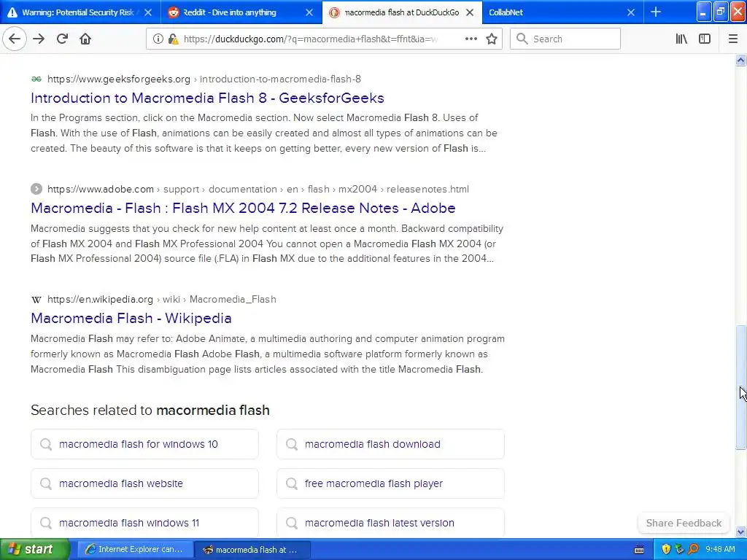
Task: Click the en.wikipedia.org result URL
Action: (162, 299)
